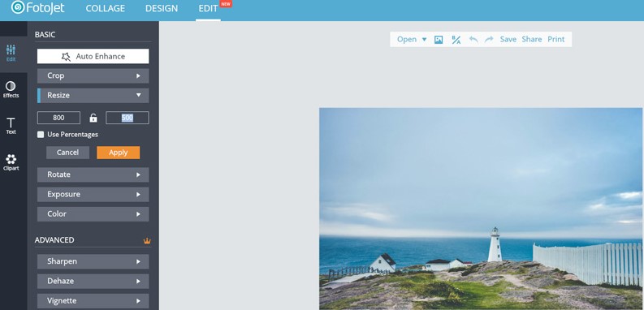Screen dimensions: 644x310
Task: Click the image icon in top toolbar
Action: [x=439, y=40]
